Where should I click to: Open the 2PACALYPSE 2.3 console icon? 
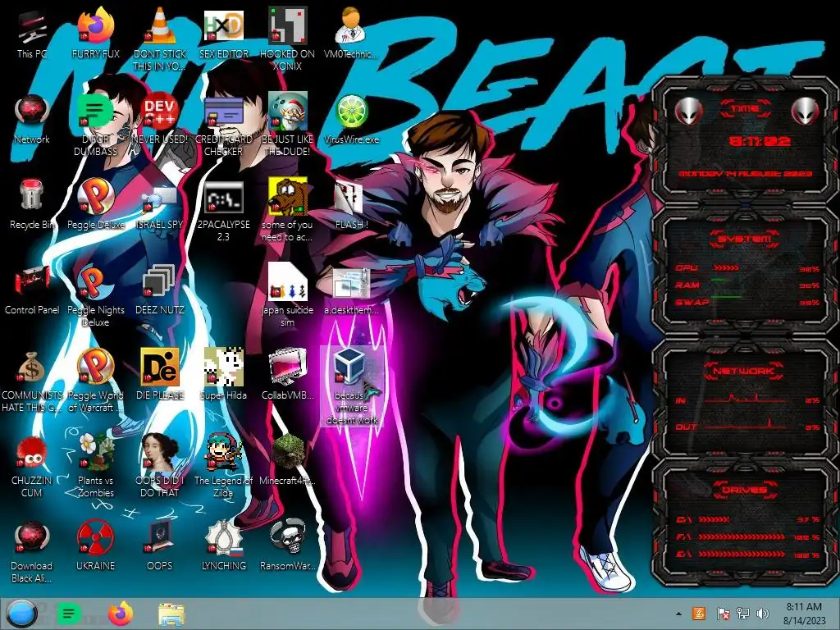tap(223, 197)
